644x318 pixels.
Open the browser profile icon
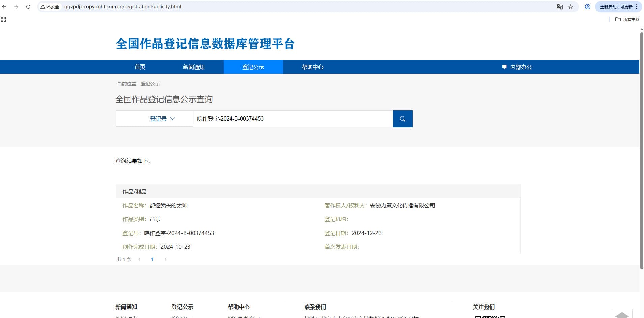pos(588,7)
